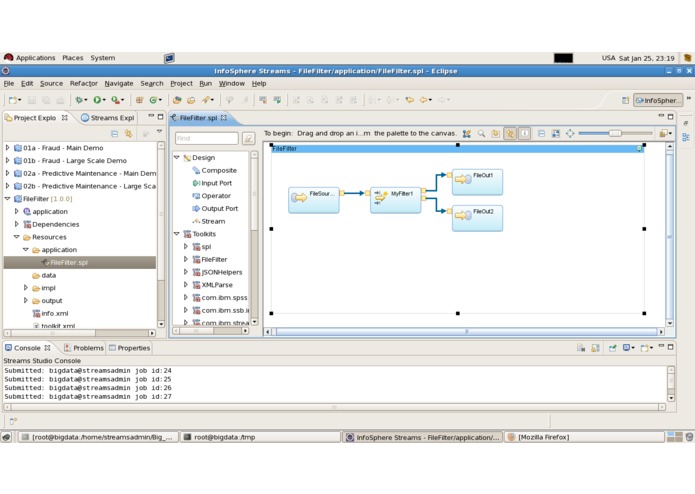Select the FileFilter.spl editor tab
695x494 pixels.
click(199, 118)
